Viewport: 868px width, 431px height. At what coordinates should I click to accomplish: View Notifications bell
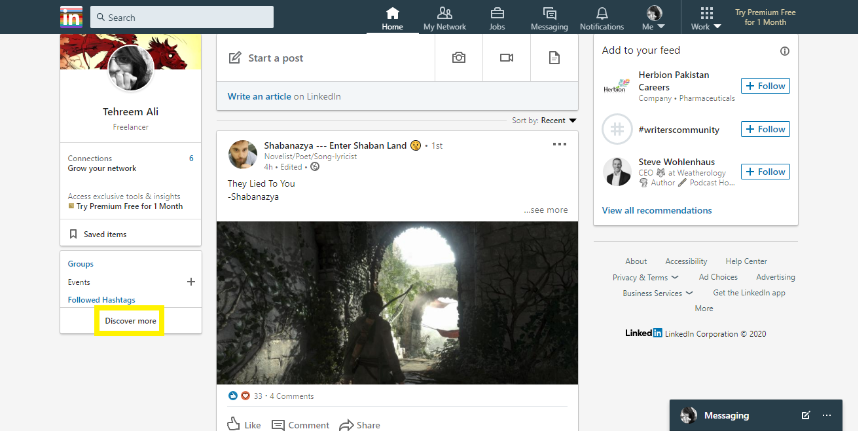pos(602,18)
